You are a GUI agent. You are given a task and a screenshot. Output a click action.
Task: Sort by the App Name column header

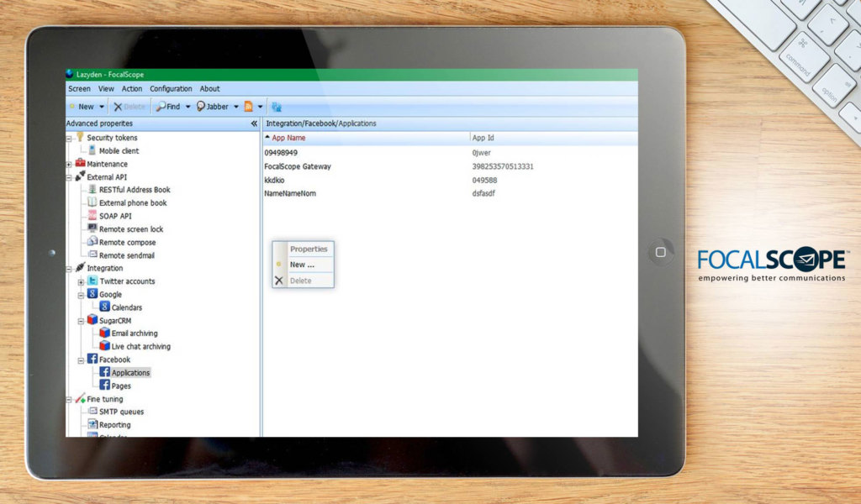pos(288,137)
